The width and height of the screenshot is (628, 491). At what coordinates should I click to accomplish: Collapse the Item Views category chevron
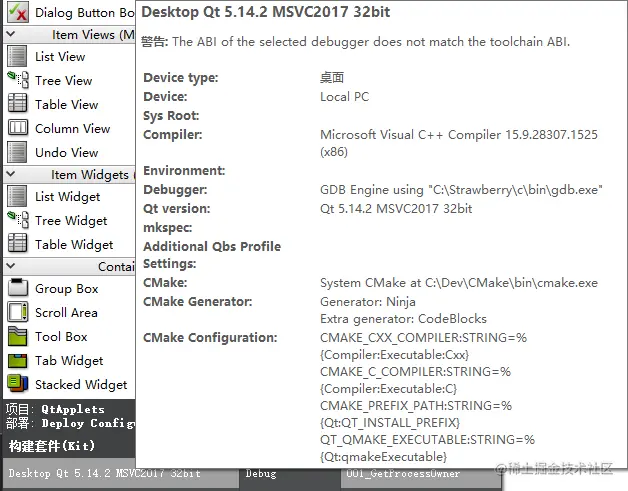(x=11, y=34)
